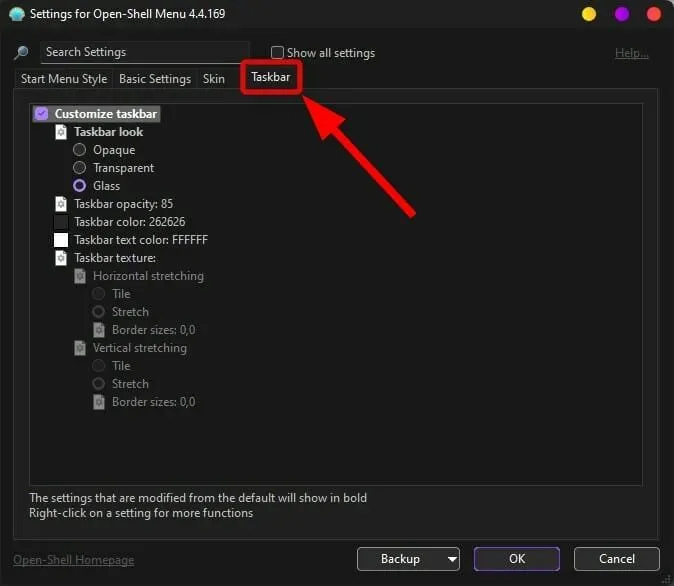Select the Taskbar texture: row

coord(115,258)
